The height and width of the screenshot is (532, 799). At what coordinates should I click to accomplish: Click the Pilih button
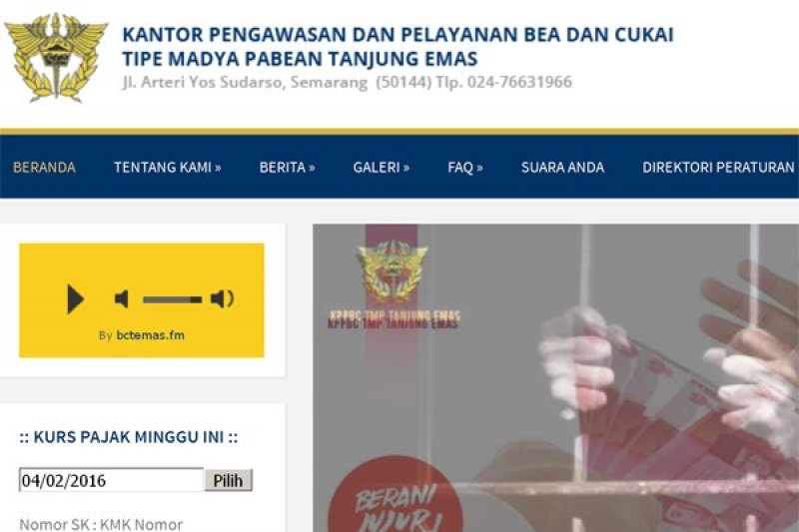229,480
